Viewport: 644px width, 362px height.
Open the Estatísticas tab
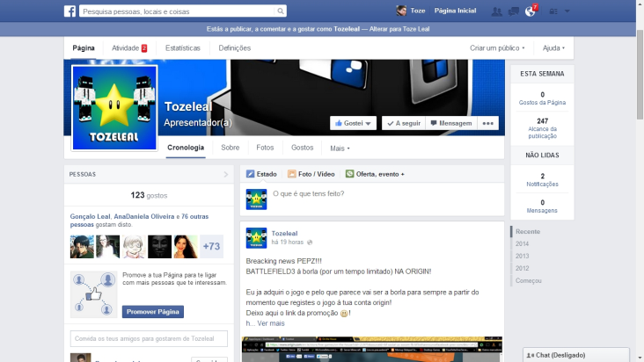[183, 48]
